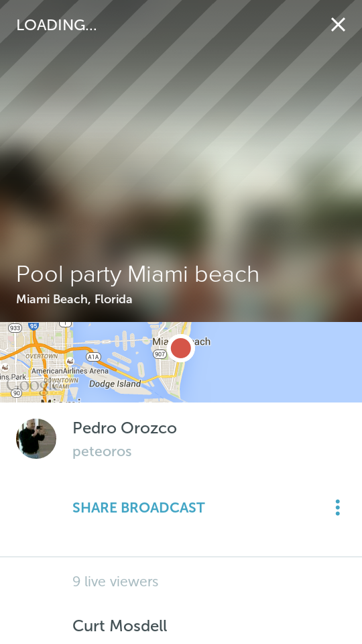
Task: Click the A1A route shield icon
Action: 93,357
